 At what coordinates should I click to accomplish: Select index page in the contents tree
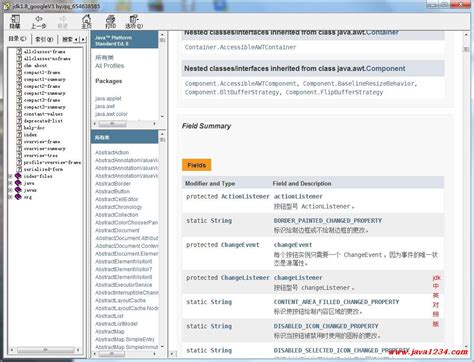pyautogui.click(x=30, y=135)
